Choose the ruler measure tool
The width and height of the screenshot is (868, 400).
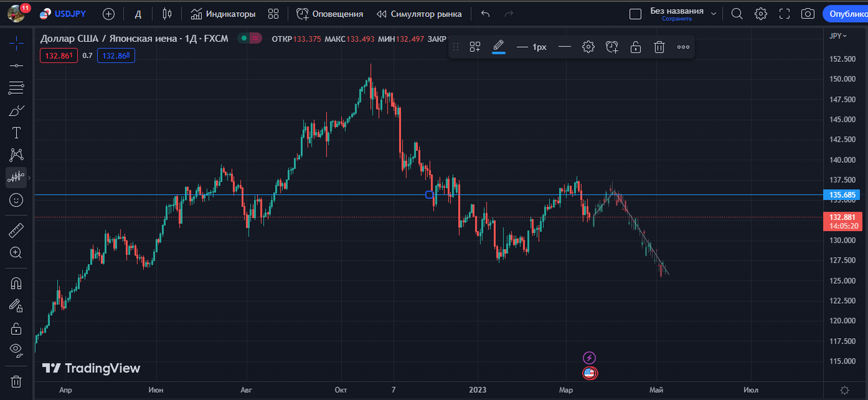coord(16,231)
